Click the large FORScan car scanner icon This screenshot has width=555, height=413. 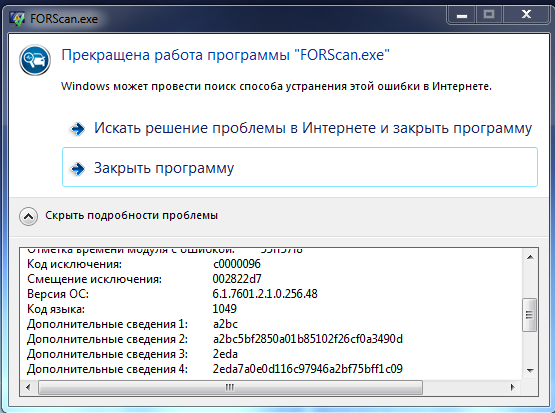(35, 60)
